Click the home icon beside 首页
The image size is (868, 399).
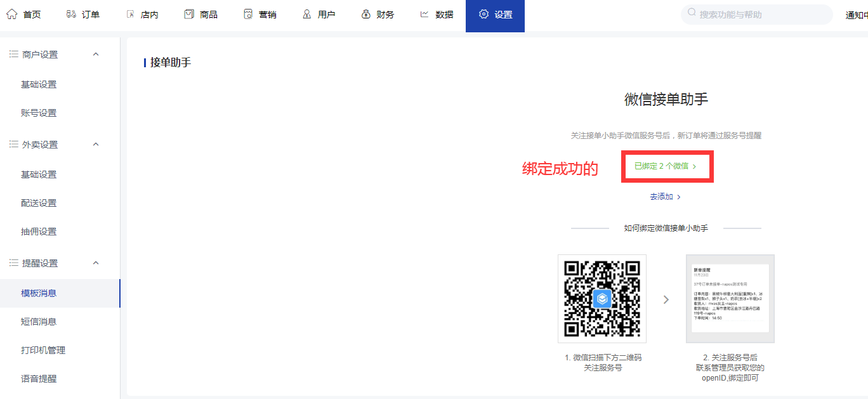(11, 14)
